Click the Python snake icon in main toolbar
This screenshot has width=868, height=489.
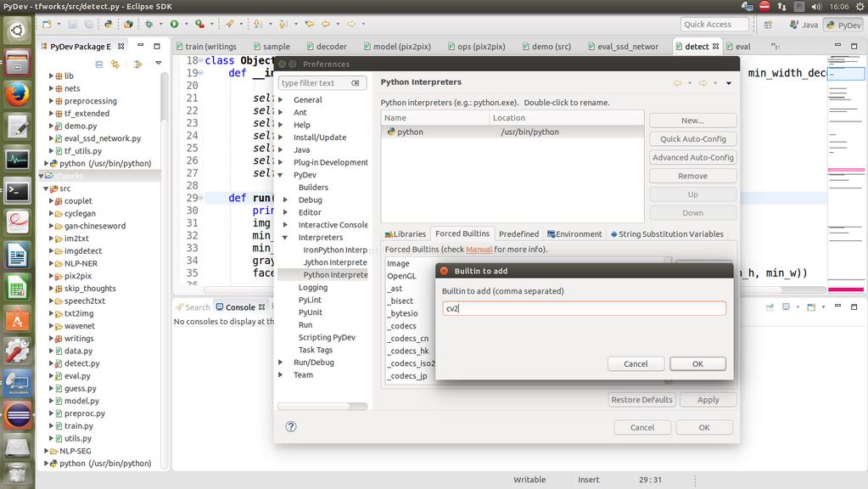tap(109, 24)
